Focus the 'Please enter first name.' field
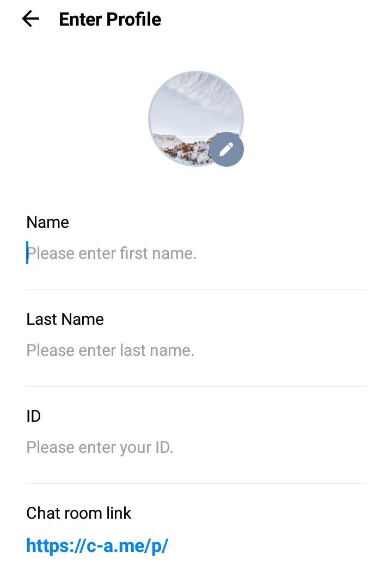Image resolution: width=392 pixels, height=571 pixels. (196, 253)
